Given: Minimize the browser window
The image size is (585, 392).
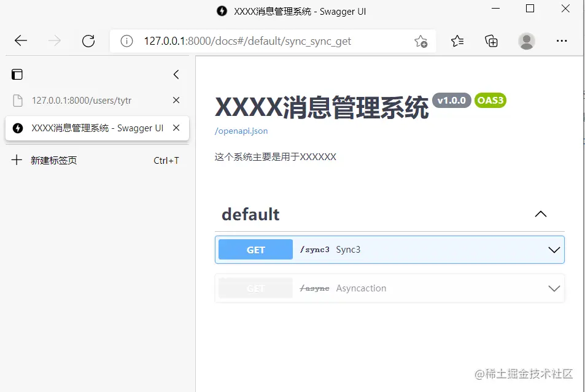Looking at the screenshot, I should point(495,9).
